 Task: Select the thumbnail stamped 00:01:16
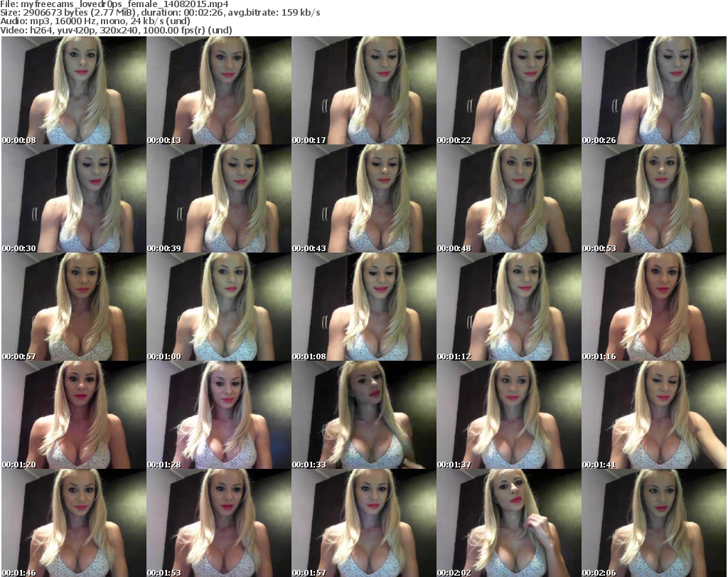coord(654,307)
